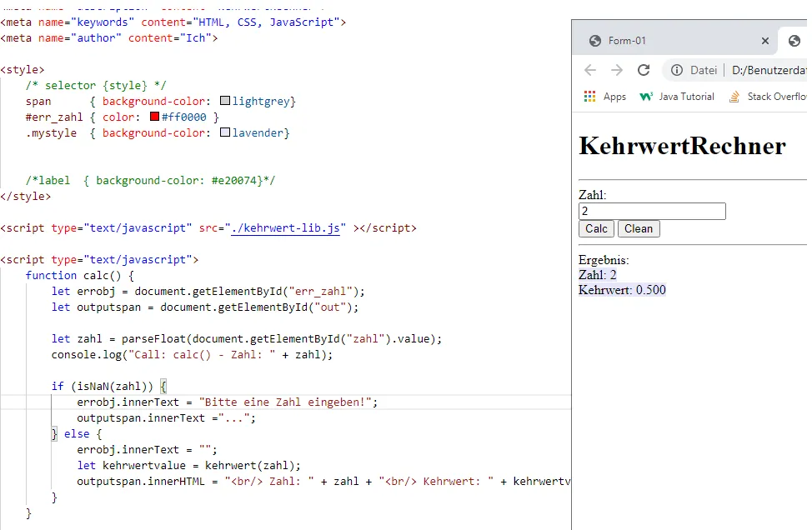Click the site info icon beside Datei
812x530 pixels.
point(676,70)
